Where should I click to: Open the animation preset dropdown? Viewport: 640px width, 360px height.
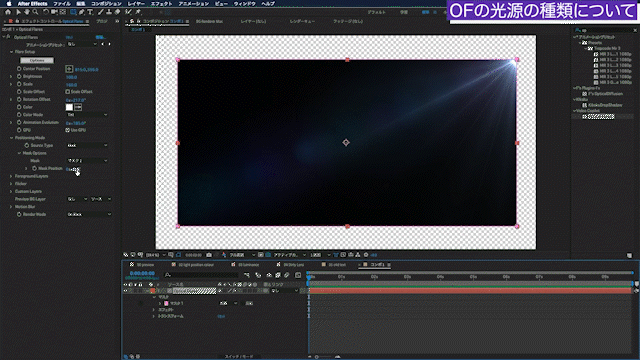pyautogui.click(x=82, y=44)
